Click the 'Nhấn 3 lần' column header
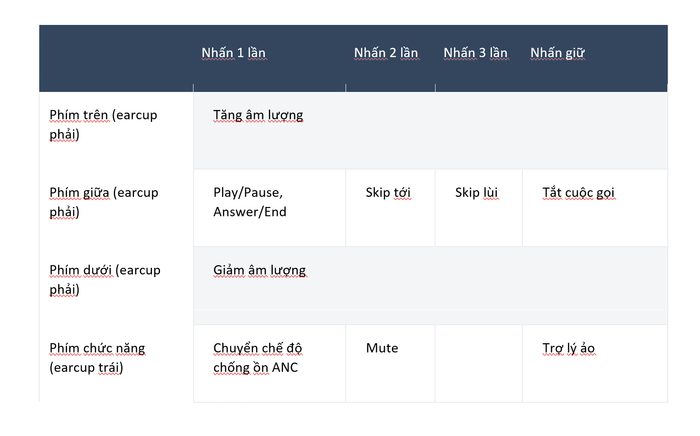This screenshot has height=436, width=700. point(475,53)
